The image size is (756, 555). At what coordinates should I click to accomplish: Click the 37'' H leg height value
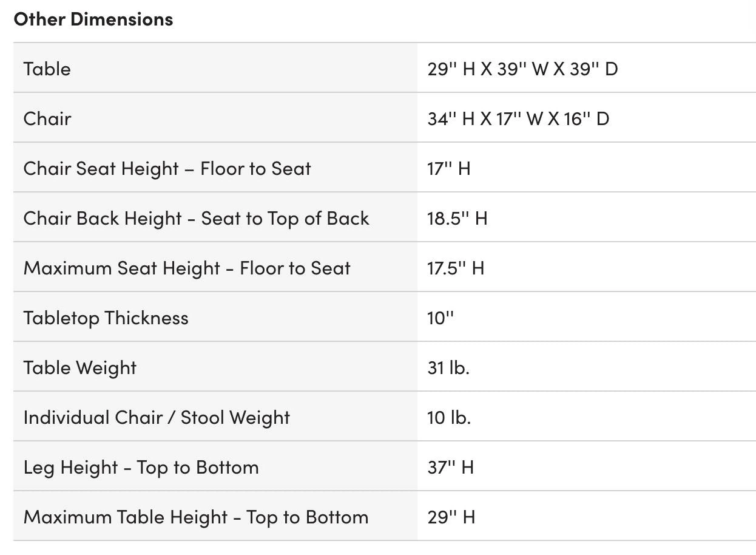point(451,467)
